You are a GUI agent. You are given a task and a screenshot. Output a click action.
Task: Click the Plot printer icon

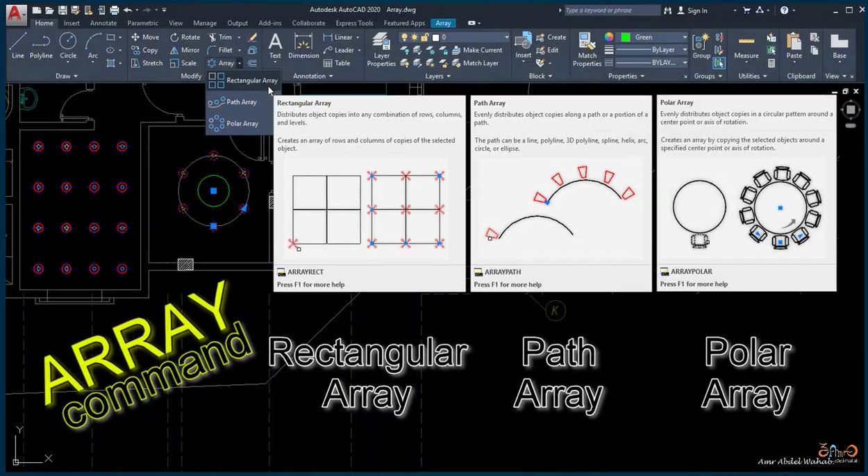115,10
